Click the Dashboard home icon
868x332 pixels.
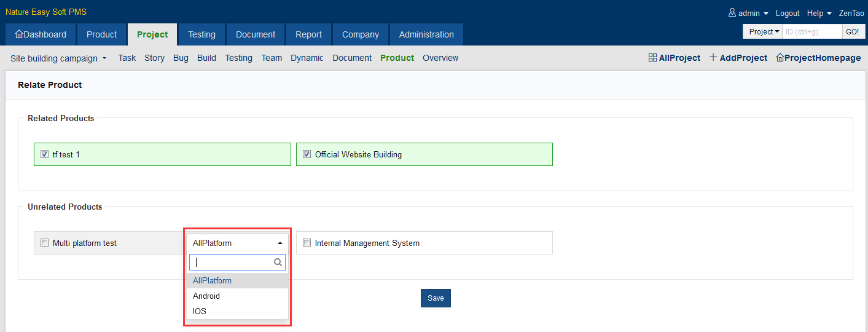pos(19,34)
